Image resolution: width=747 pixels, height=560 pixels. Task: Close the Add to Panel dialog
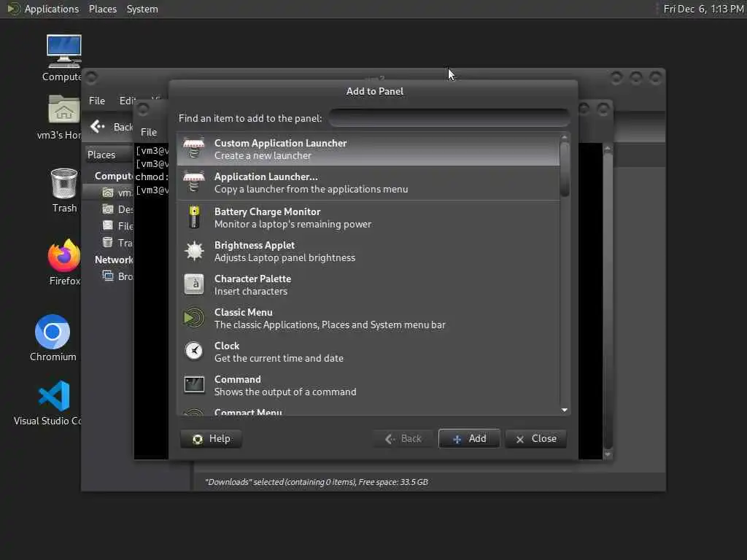pos(536,438)
